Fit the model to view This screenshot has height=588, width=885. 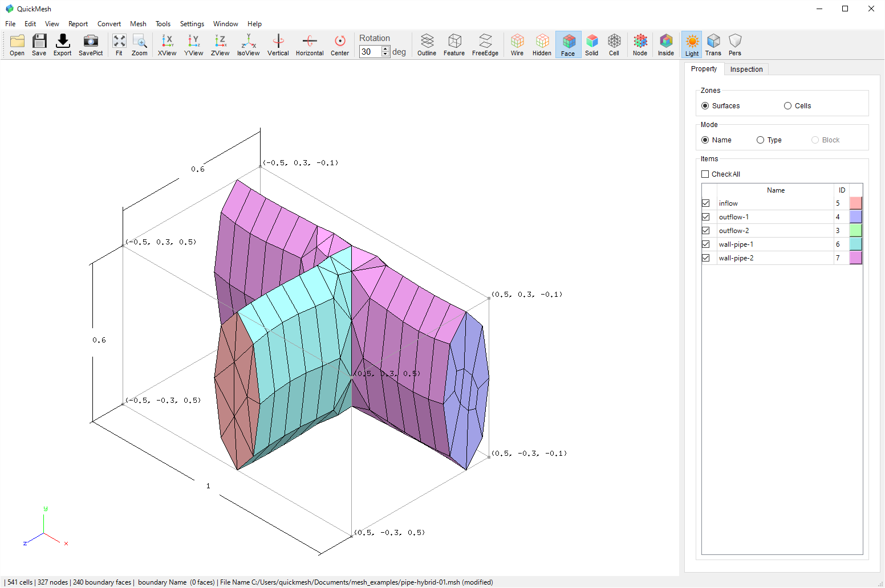119,45
